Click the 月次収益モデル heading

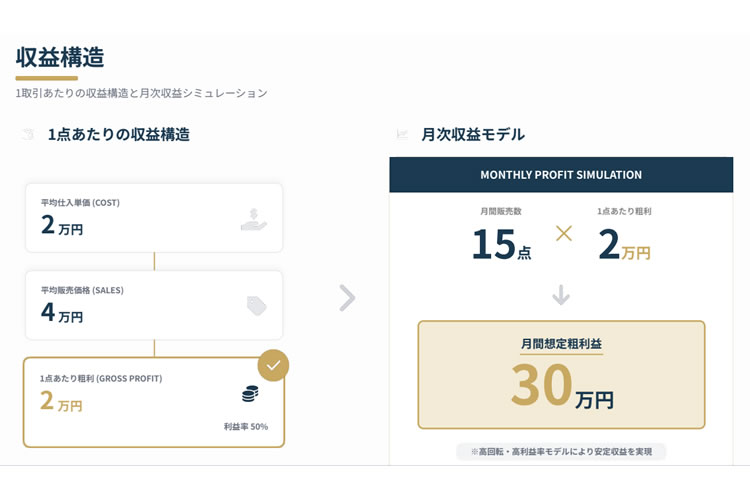pos(473,134)
